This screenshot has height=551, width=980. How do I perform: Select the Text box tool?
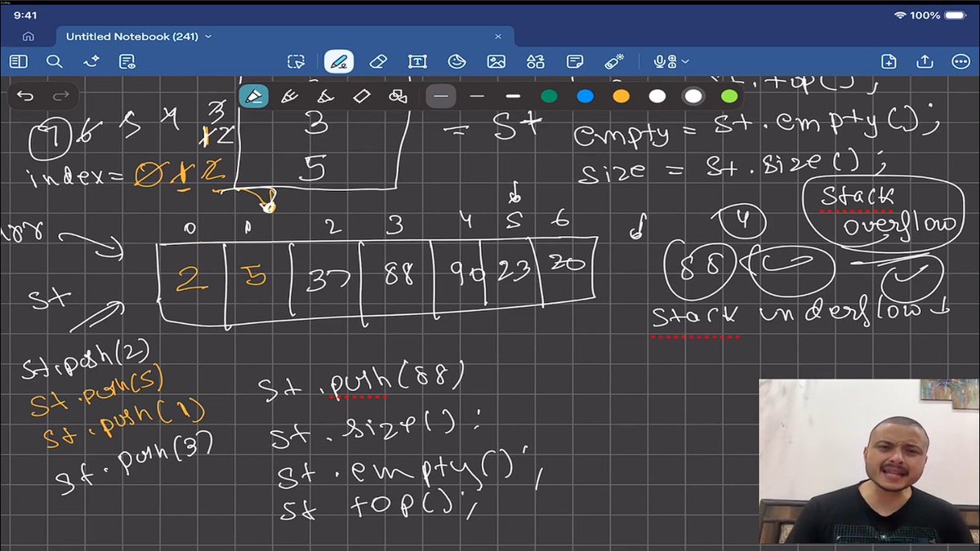(416, 61)
